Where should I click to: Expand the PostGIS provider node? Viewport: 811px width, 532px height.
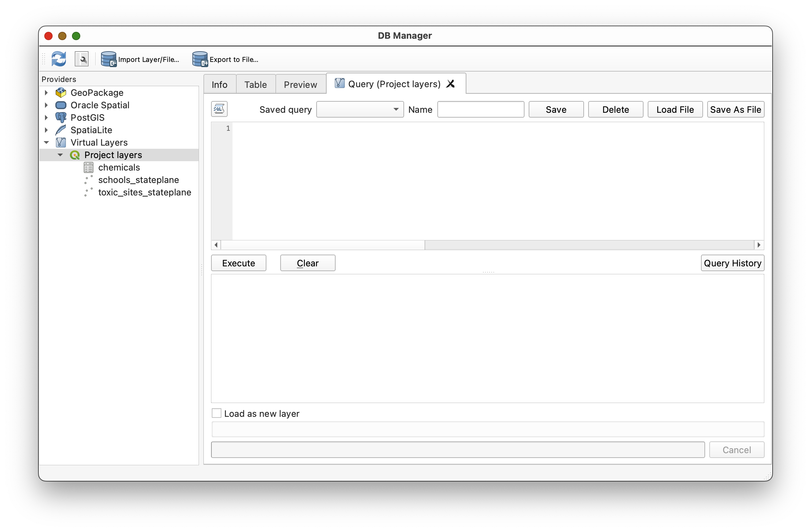tap(46, 118)
